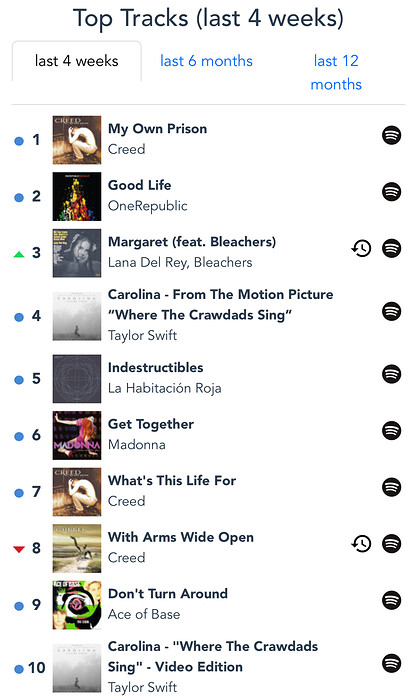Viewport: 417px width, 700px height.
Task: Click Spotify icon for Good Life
Action: (x=391, y=192)
